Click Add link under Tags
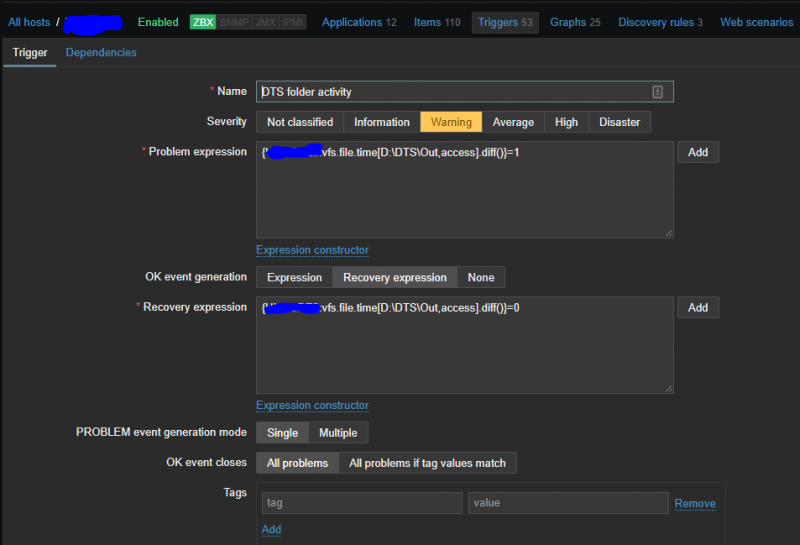The image size is (800, 545). coord(271,529)
